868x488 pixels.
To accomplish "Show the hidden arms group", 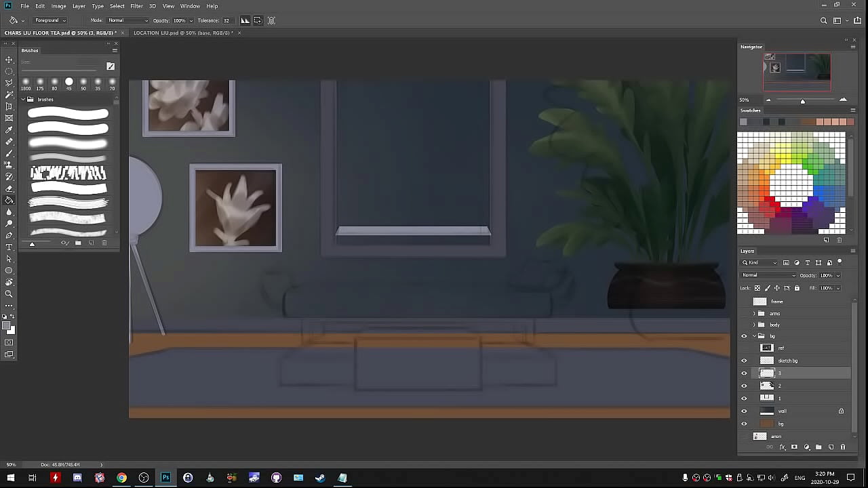I will [744, 314].
